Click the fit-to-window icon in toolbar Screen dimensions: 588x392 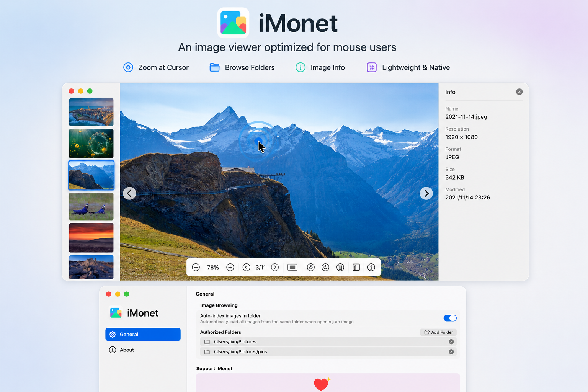pyautogui.click(x=292, y=267)
